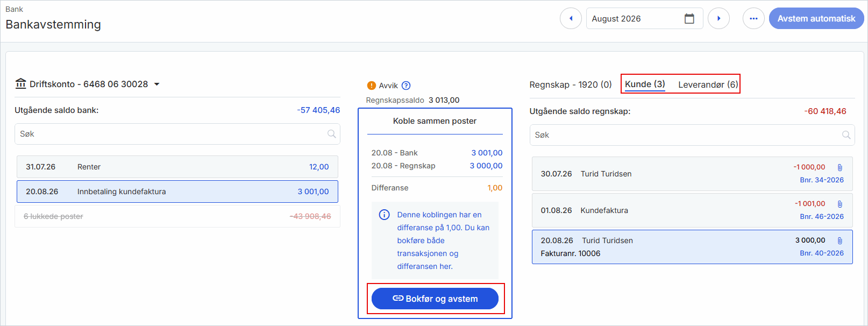Click the bank building icon beside Driftskonto

21,84
